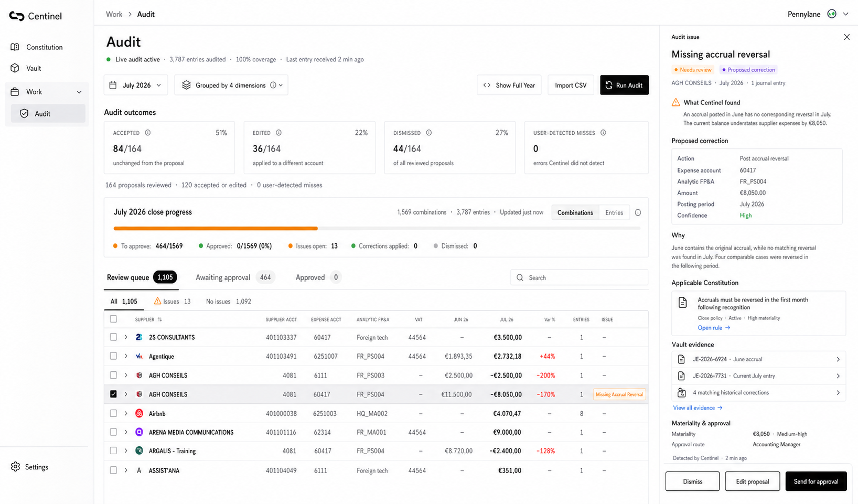Close the Audit issue panel
This screenshot has width=858, height=504.
pyautogui.click(x=846, y=37)
